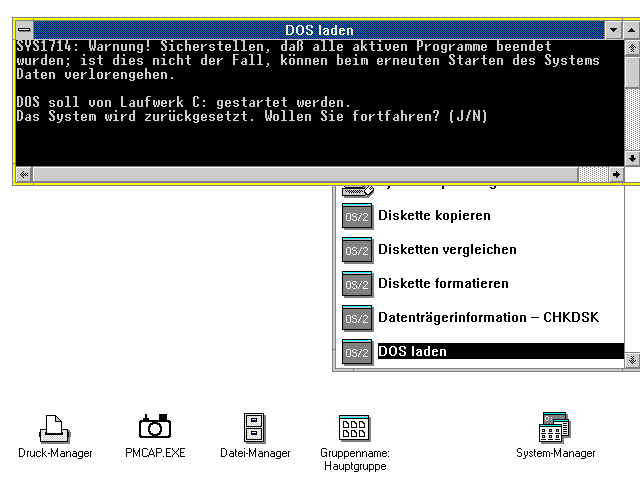Open the DOS laden window system menu
Viewport: 640px width, 480px height.
point(24,30)
